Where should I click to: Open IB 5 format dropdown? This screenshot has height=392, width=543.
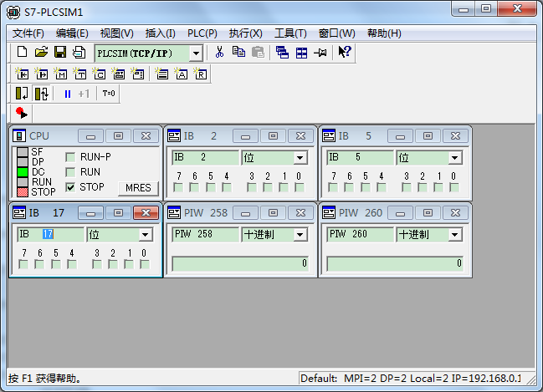point(454,159)
